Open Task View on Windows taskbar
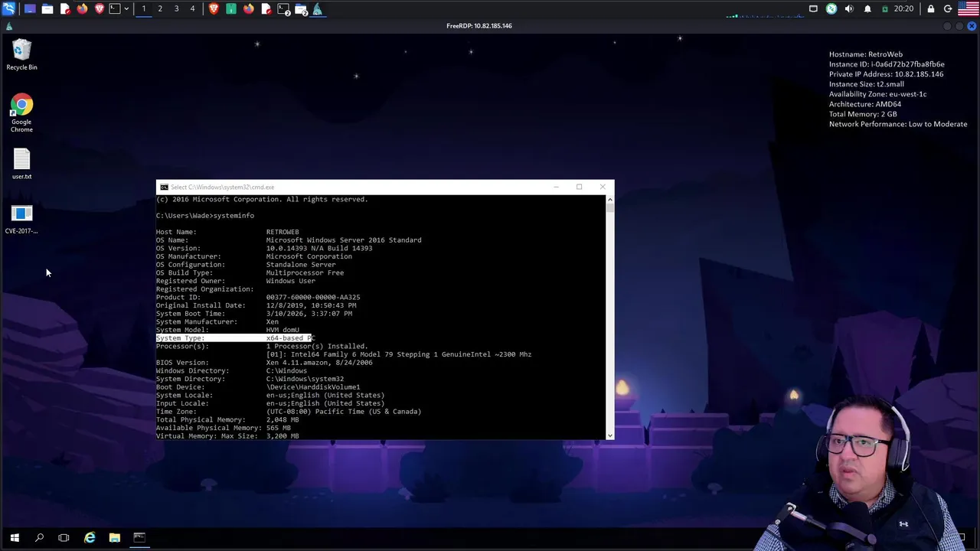 [64, 538]
